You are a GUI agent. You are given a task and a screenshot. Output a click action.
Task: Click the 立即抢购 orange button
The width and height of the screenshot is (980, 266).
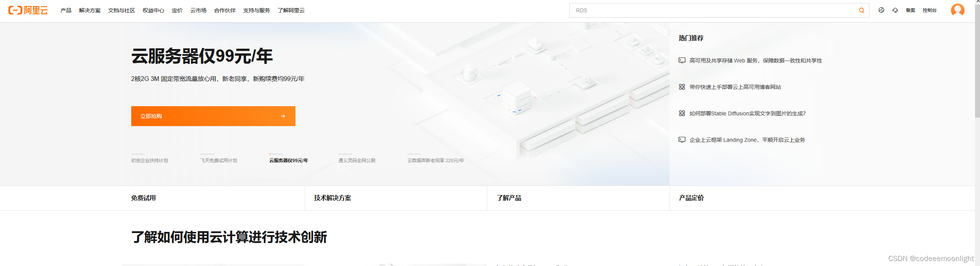click(213, 116)
